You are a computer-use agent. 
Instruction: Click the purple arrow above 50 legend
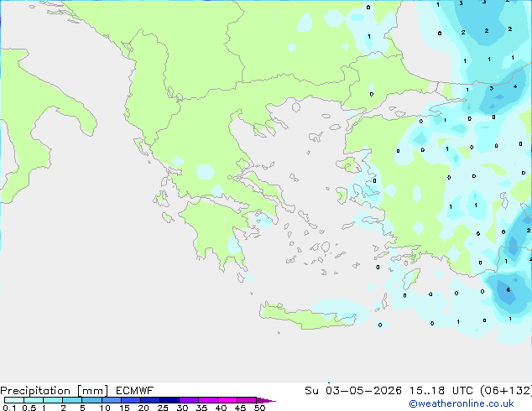pos(266,400)
